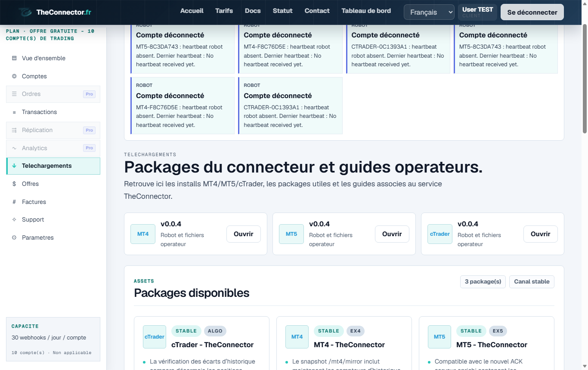Click the ALGO tag on cTrader package
Screen dimensions: 588x370
coord(215,331)
